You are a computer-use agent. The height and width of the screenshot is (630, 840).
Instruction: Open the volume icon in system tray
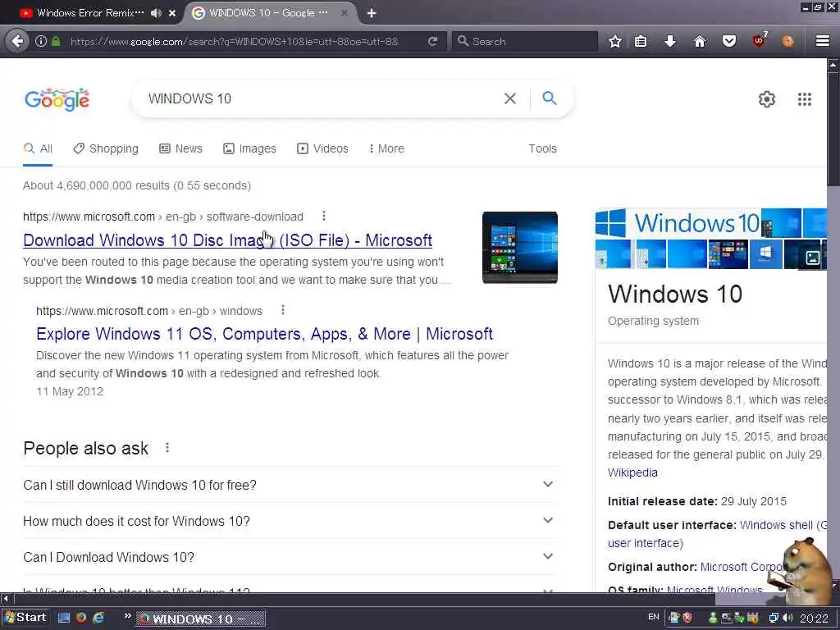[788, 619]
